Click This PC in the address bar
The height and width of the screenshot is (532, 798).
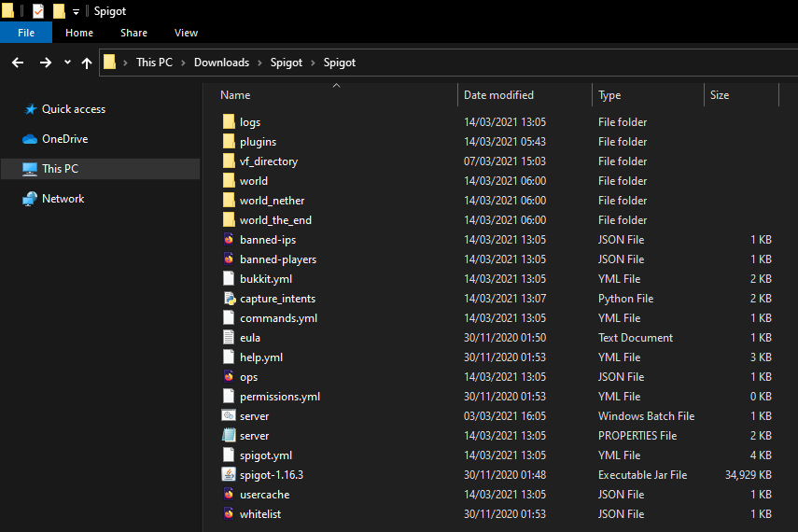point(154,63)
